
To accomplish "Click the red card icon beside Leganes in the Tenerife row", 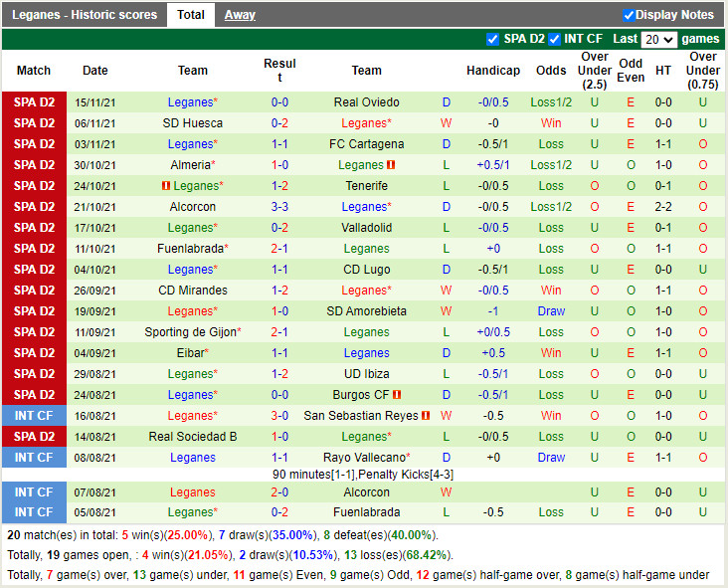I will tap(166, 186).
